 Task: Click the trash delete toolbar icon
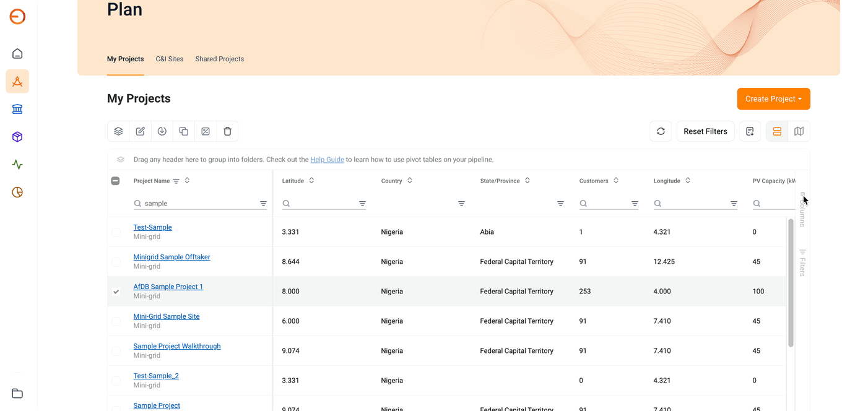coord(227,131)
